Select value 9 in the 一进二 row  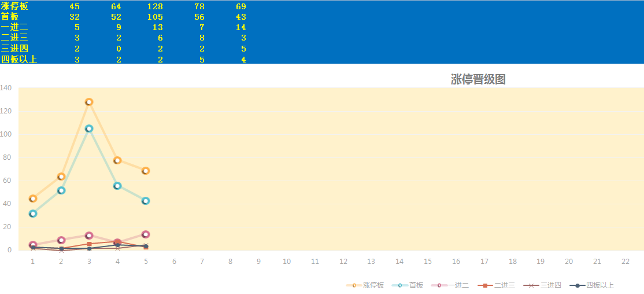(119, 28)
